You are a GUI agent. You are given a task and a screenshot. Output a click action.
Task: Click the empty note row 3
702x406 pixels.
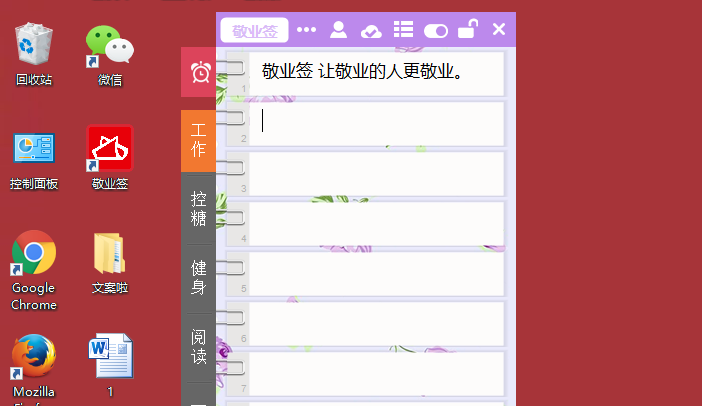(x=377, y=174)
